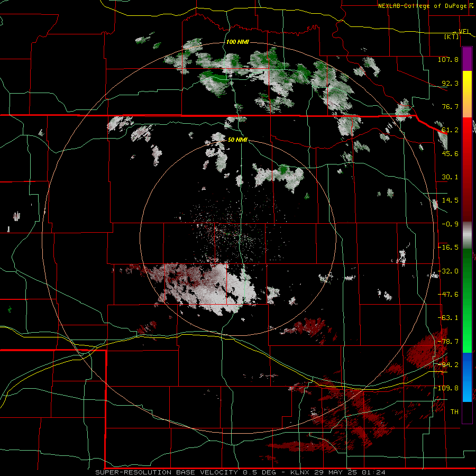Click the 61.2 velocity scale value
The width and height of the screenshot is (476, 476).
point(450,130)
